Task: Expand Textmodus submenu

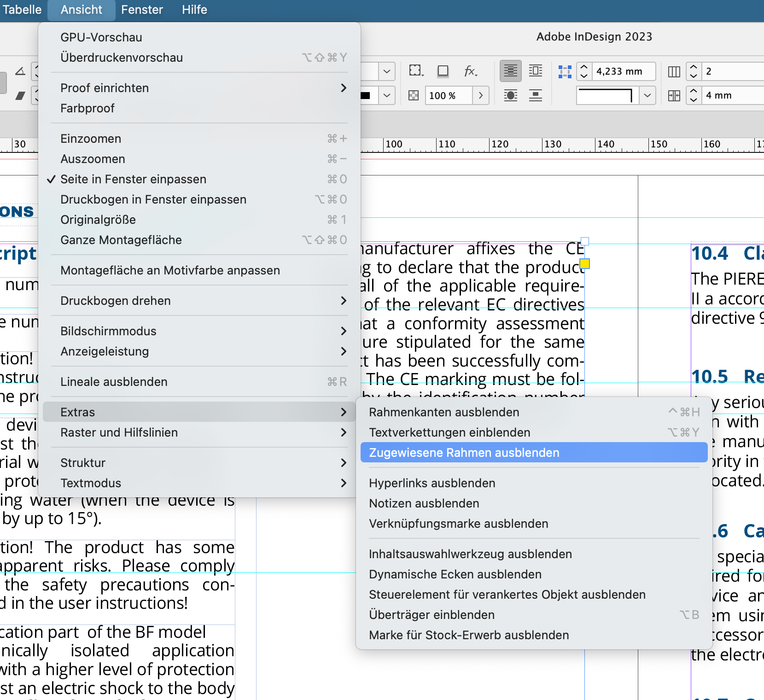Action: 199,483
